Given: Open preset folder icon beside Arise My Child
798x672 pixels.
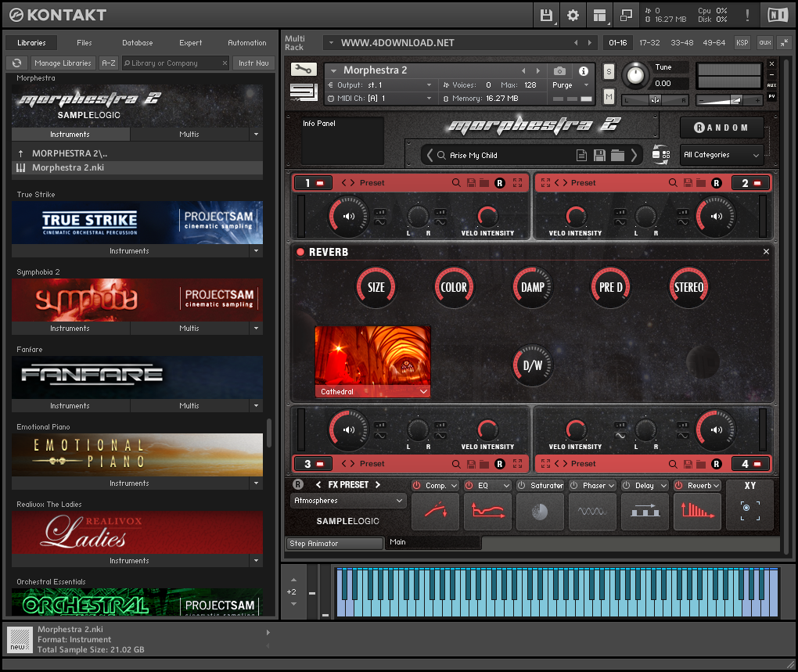Looking at the screenshot, I should point(617,155).
